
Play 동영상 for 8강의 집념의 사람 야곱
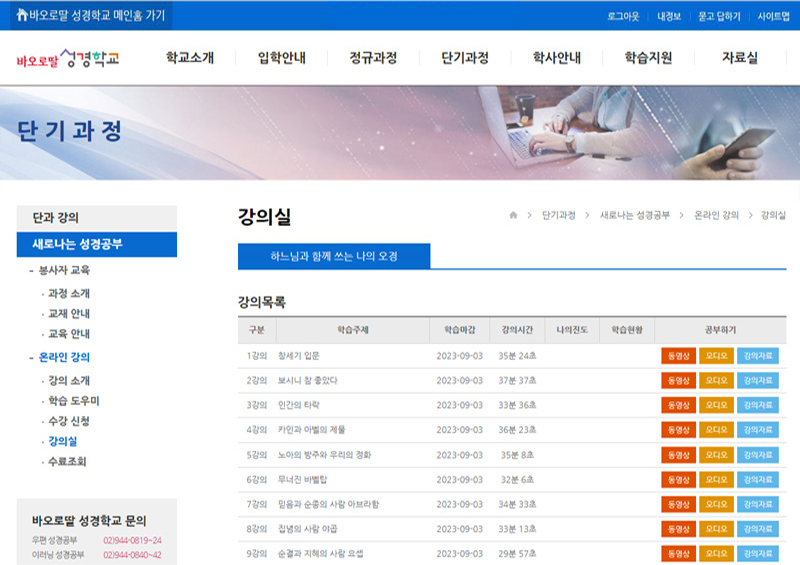coord(679,529)
